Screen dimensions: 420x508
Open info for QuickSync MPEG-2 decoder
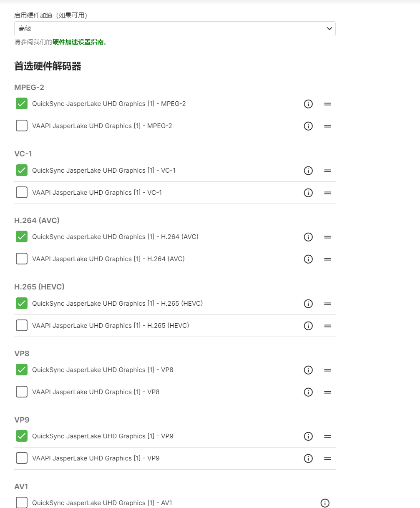tap(308, 104)
